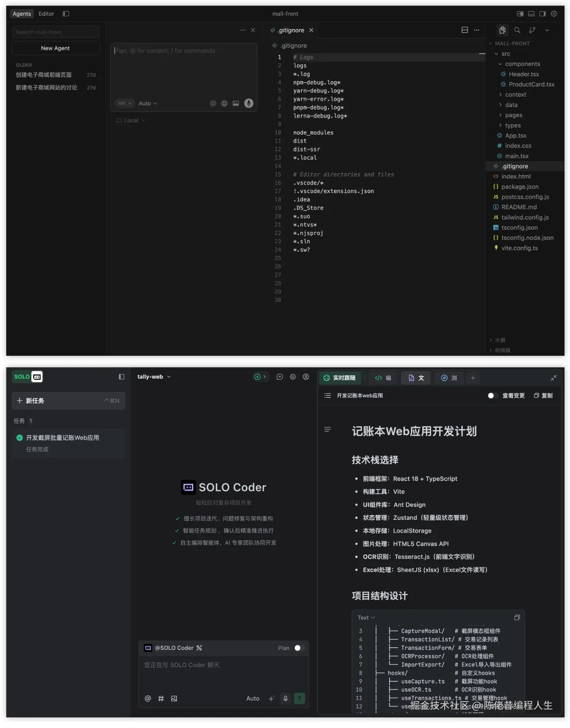
Task: Open the settings gear in Cursor title bar
Action: coord(554,14)
